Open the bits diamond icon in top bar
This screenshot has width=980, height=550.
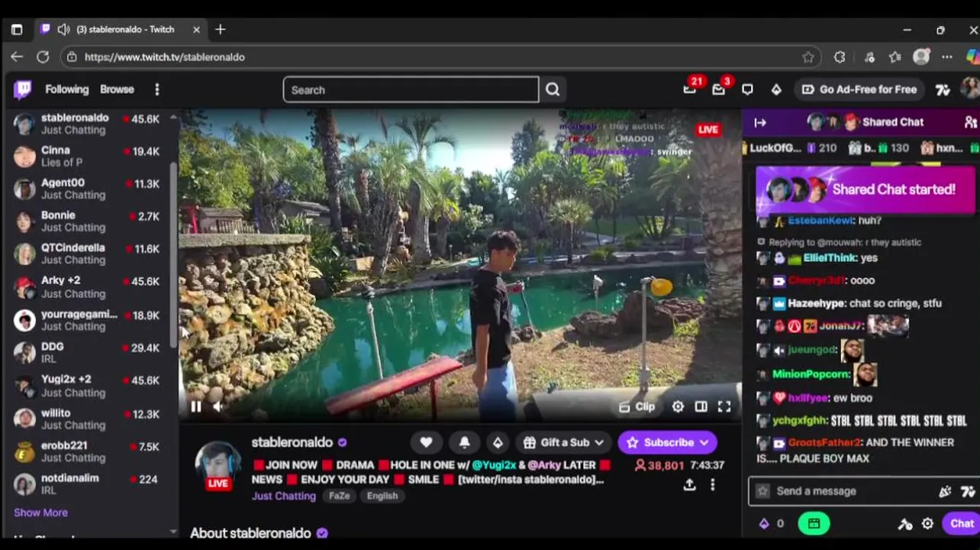click(776, 89)
